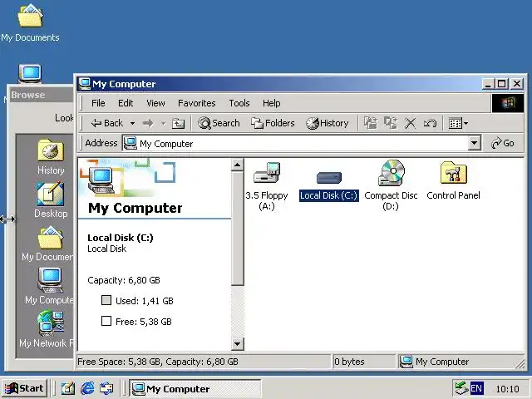Open the Forward button history dropdown arrow
Screen dimensions: 532x399
pos(163,124)
